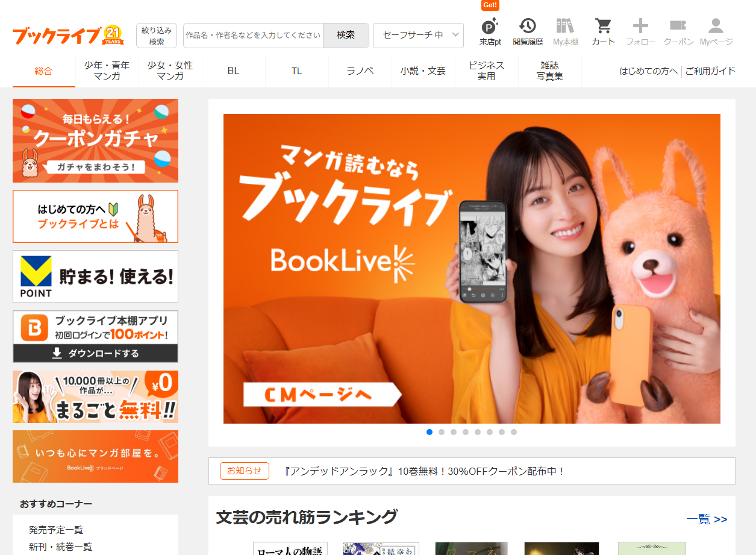Click the CMページへ button on main banner
Screen dimensions: 756x555
click(x=322, y=395)
